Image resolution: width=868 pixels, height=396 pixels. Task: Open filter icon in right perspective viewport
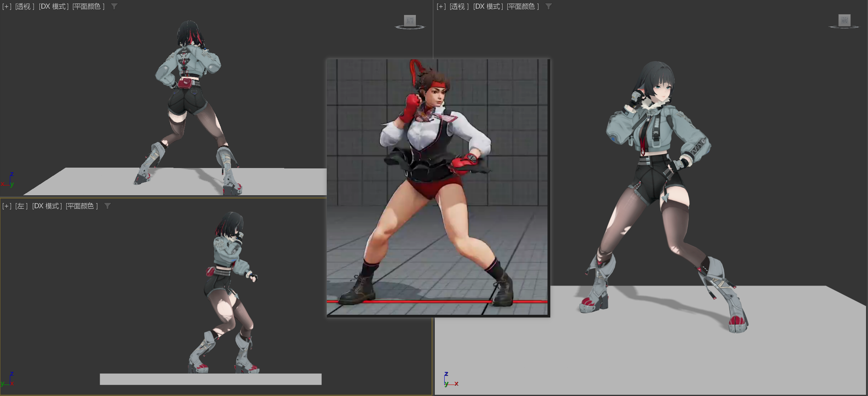(549, 6)
